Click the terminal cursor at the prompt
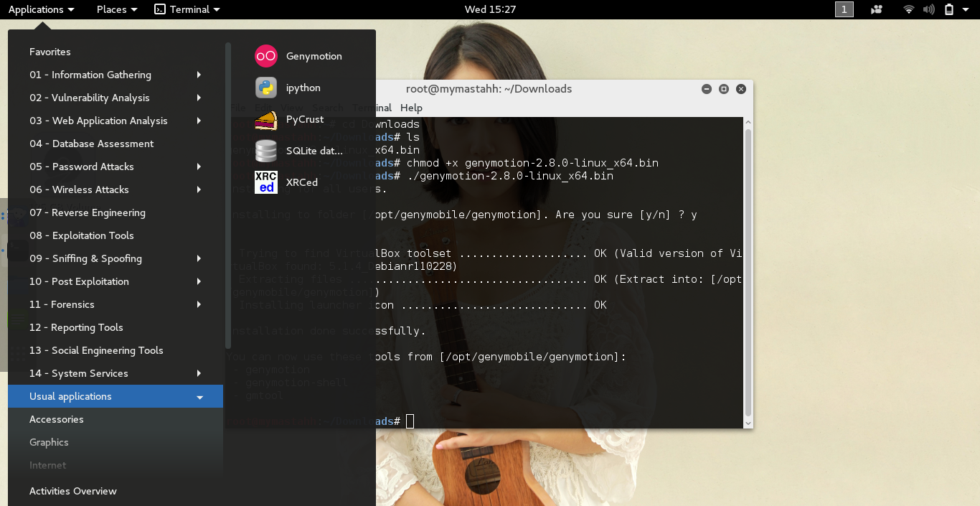The height and width of the screenshot is (506, 980). coord(410,421)
